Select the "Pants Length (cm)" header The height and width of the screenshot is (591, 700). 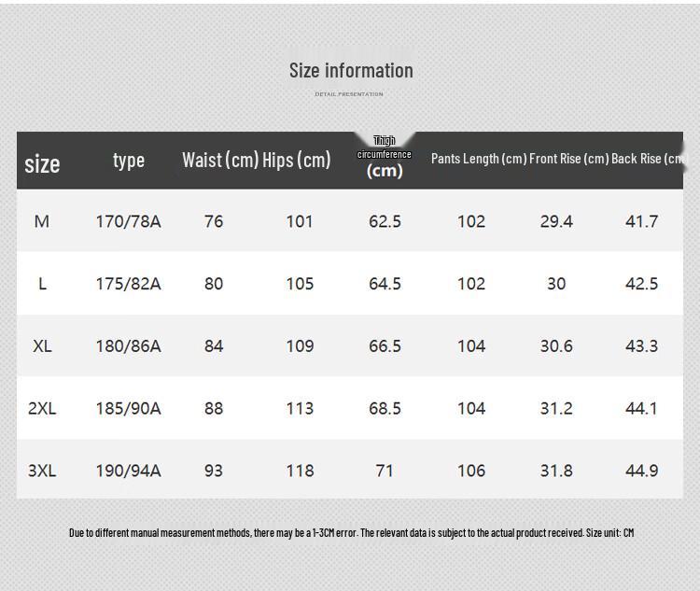(479, 159)
